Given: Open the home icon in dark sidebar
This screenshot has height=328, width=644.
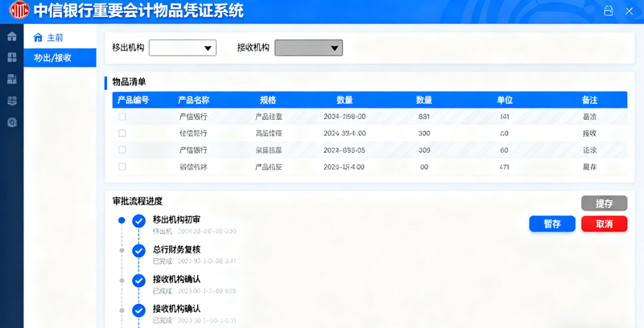Looking at the screenshot, I should coord(12,36).
